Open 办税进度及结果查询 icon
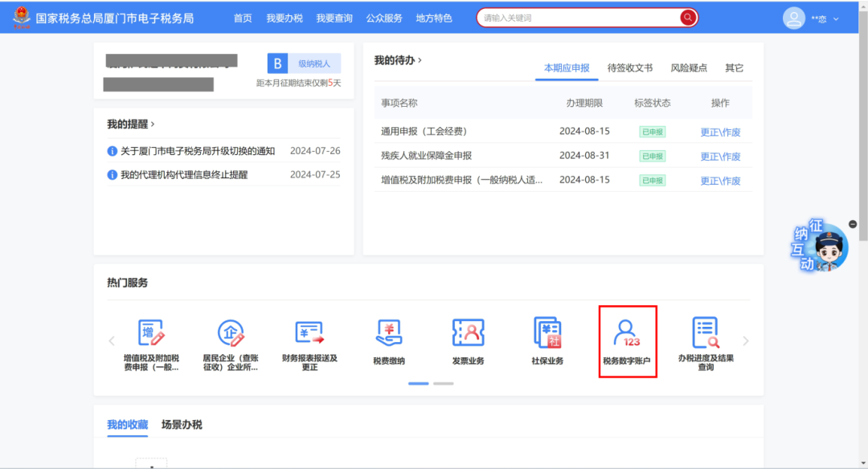The image size is (868, 469). (x=706, y=332)
